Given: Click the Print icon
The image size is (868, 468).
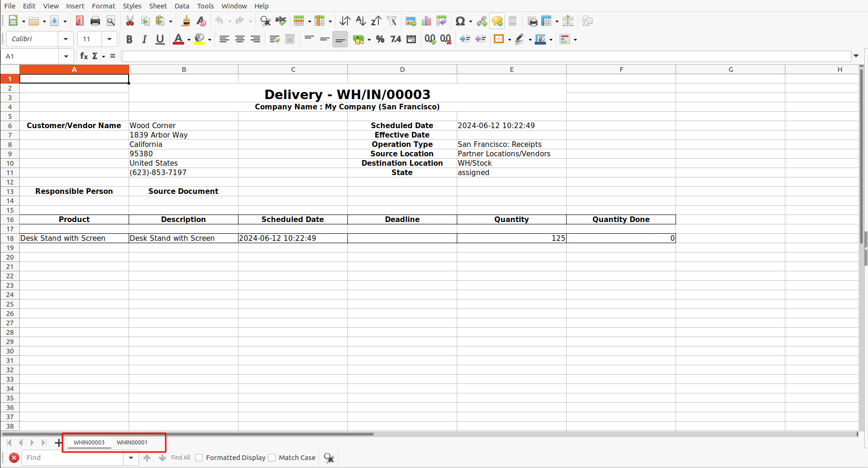Looking at the screenshot, I should [x=95, y=21].
